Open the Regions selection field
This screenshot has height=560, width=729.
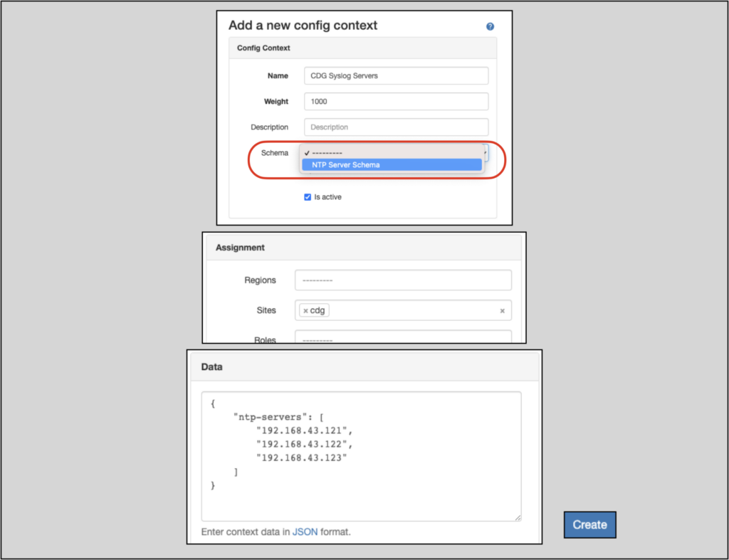403,280
